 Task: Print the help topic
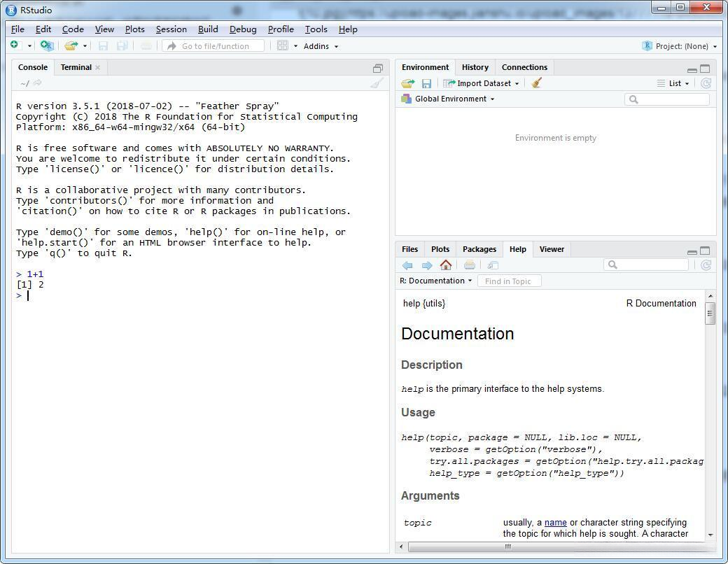[x=470, y=265]
